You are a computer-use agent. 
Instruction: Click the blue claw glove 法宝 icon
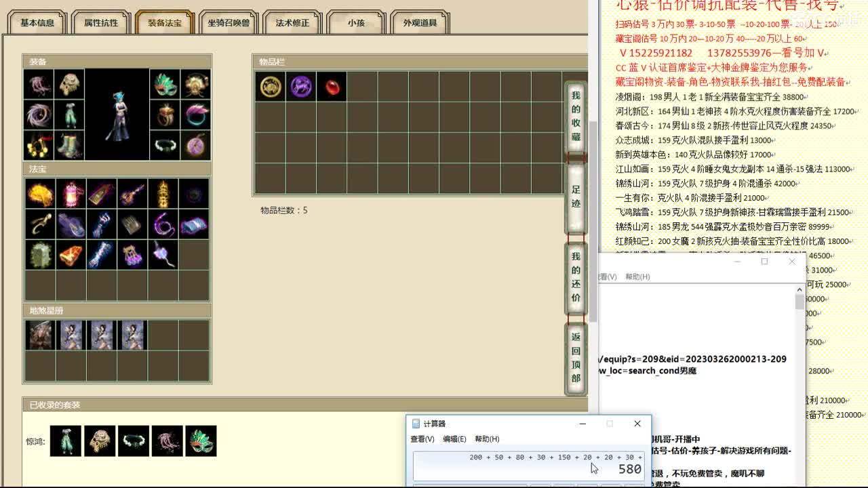point(102,224)
